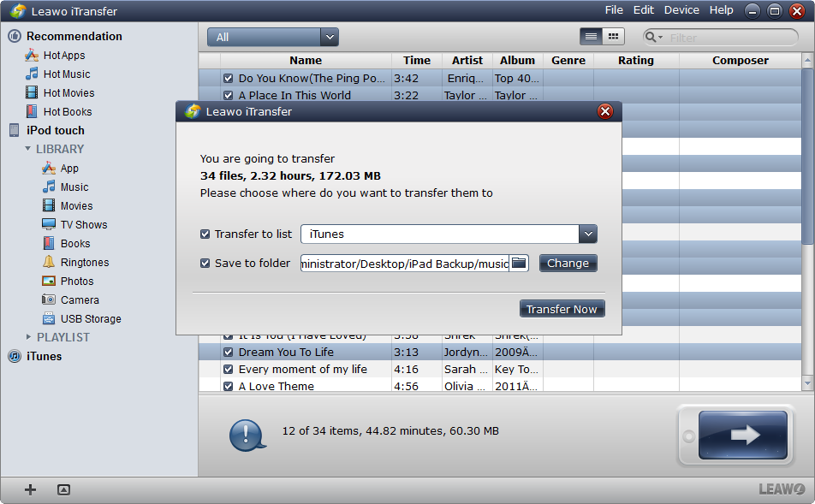Sort by Album column header
This screenshot has width=815, height=504.
point(517,60)
